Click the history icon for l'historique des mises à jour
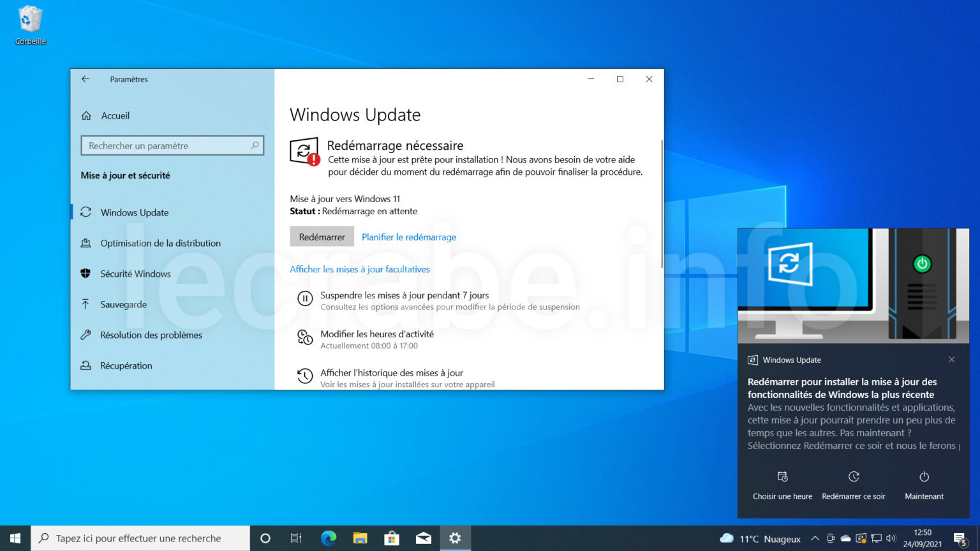The width and height of the screenshot is (980, 551). tap(304, 376)
